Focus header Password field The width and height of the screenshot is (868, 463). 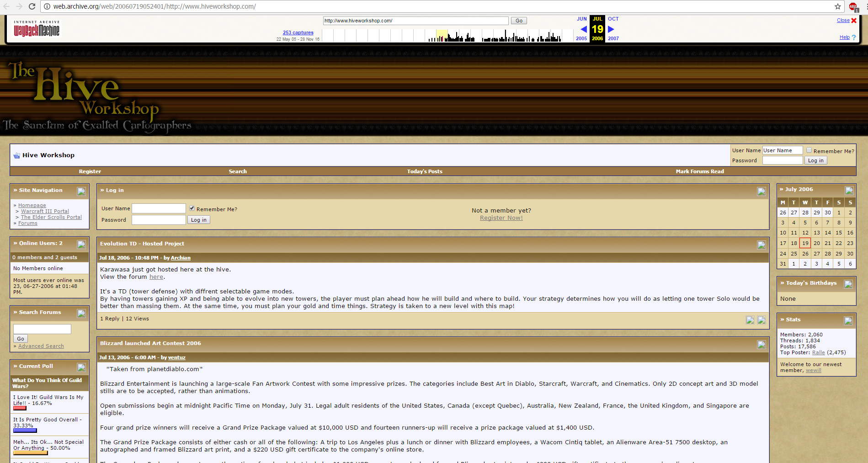pyautogui.click(x=783, y=160)
